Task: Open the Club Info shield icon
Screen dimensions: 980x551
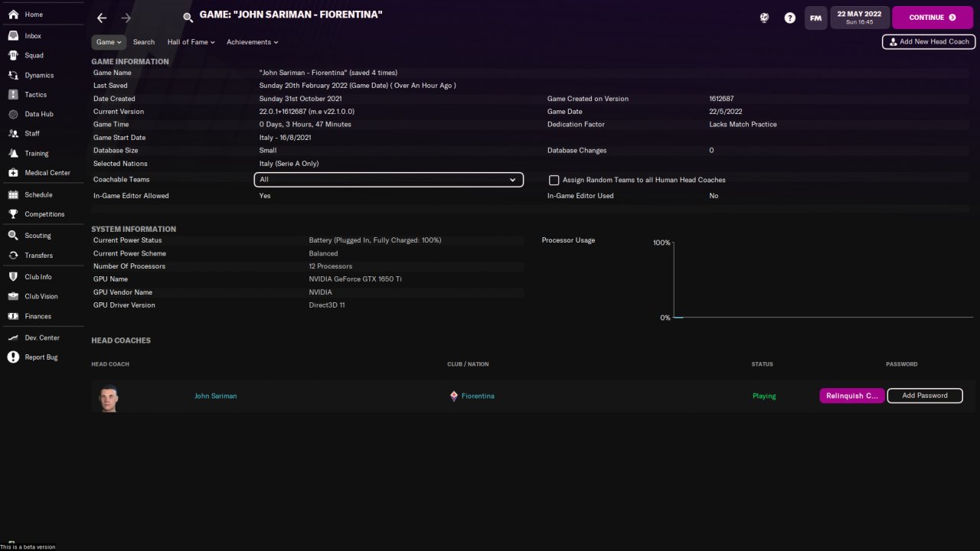Action: (x=13, y=277)
